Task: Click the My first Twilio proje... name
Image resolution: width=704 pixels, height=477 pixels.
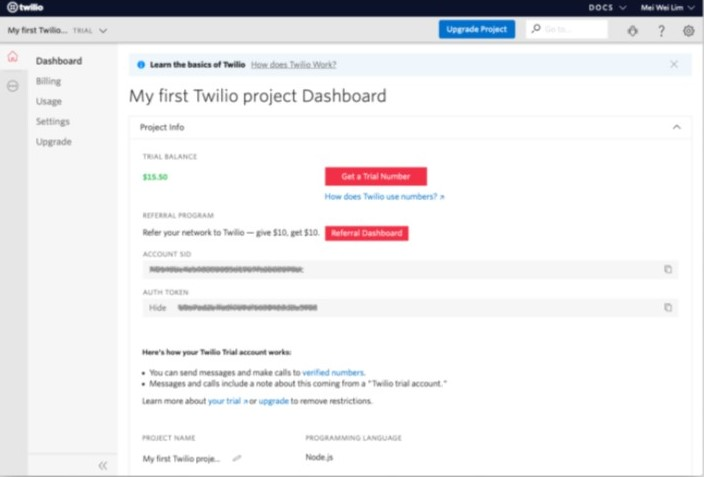Action: (x=181, y=459)
